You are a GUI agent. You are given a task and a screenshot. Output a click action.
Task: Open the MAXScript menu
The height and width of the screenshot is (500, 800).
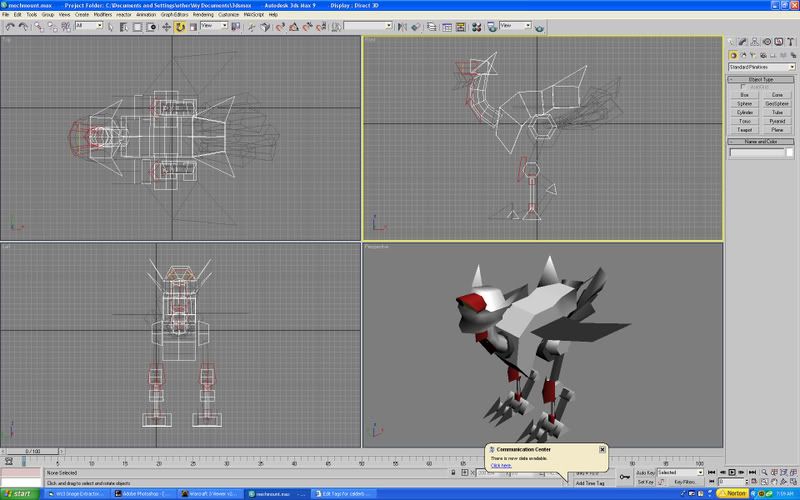pyautogui.click(x=254, y=15)
